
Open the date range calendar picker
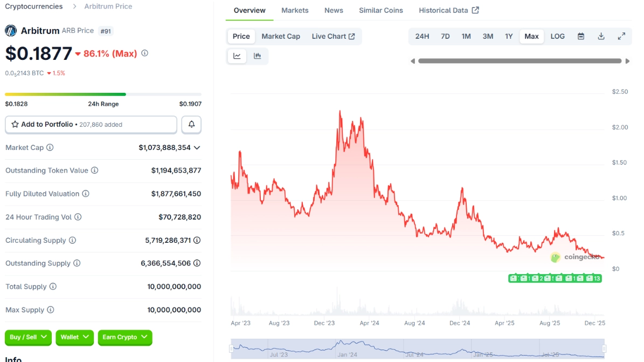581,36
